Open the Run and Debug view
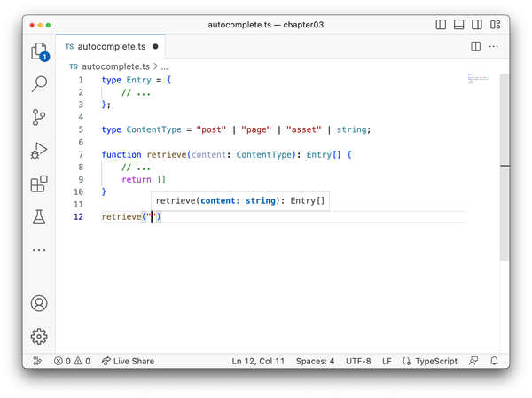Viewport: 532px width, 398px height. pos(39,150)
